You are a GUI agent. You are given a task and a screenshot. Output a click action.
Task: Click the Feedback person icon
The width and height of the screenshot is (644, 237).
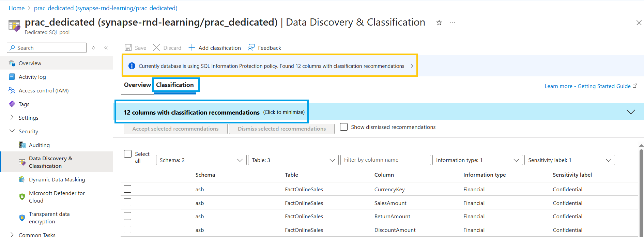coord(251,47)
